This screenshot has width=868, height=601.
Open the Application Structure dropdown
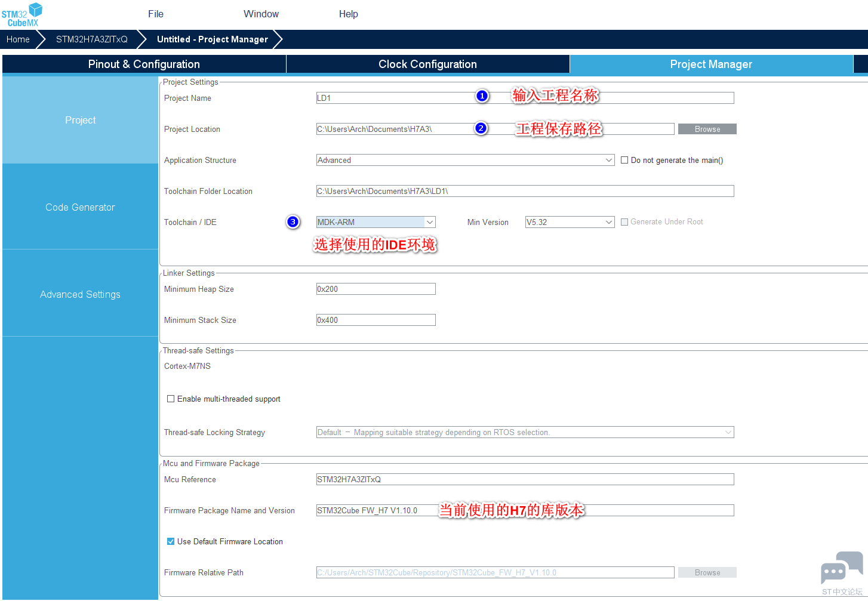click(465, 160)
